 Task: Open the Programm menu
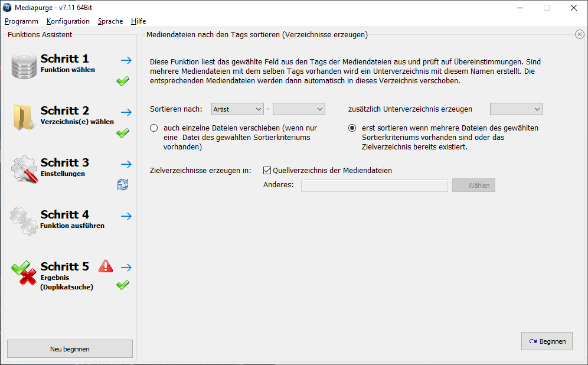(x=21, y=21)
